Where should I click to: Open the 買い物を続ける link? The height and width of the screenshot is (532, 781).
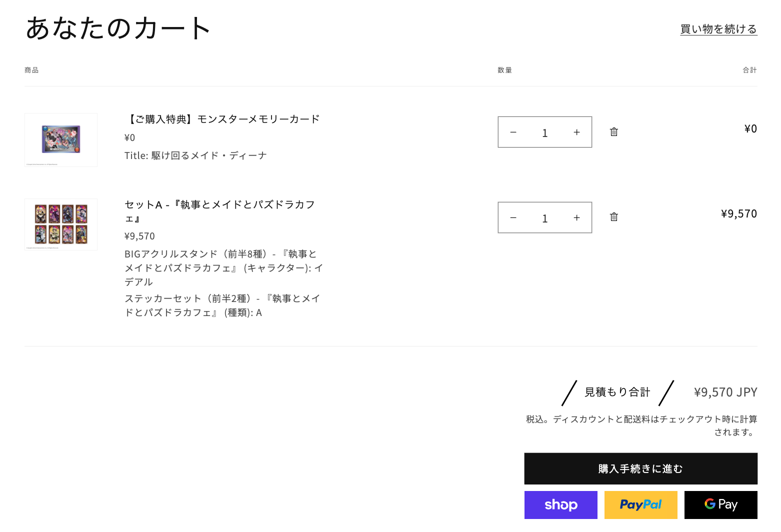(x=718, y=29)
